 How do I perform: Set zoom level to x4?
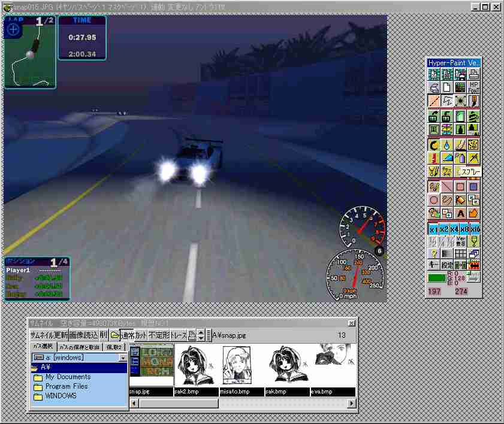coord(454,229)
